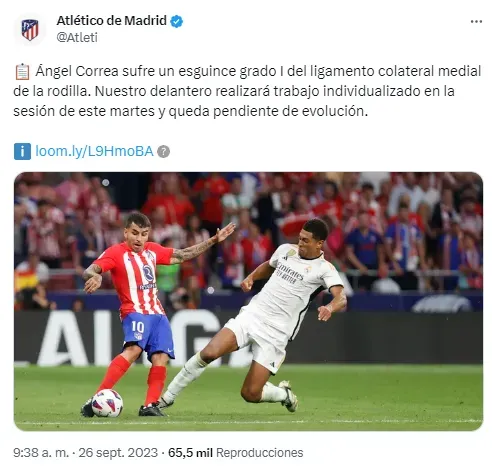The image size is (492, 473).
Task: Open the loom.ly/L9HmoBA link
Action: point(94,151)
